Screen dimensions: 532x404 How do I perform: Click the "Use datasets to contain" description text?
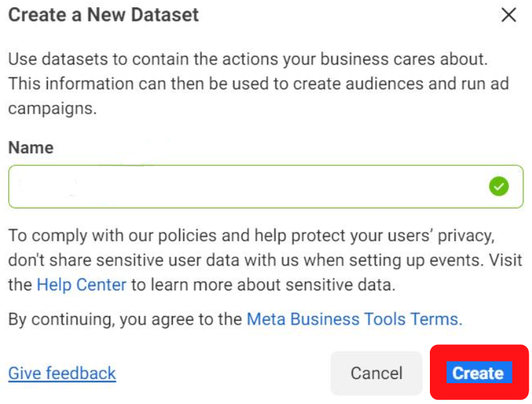101,59
